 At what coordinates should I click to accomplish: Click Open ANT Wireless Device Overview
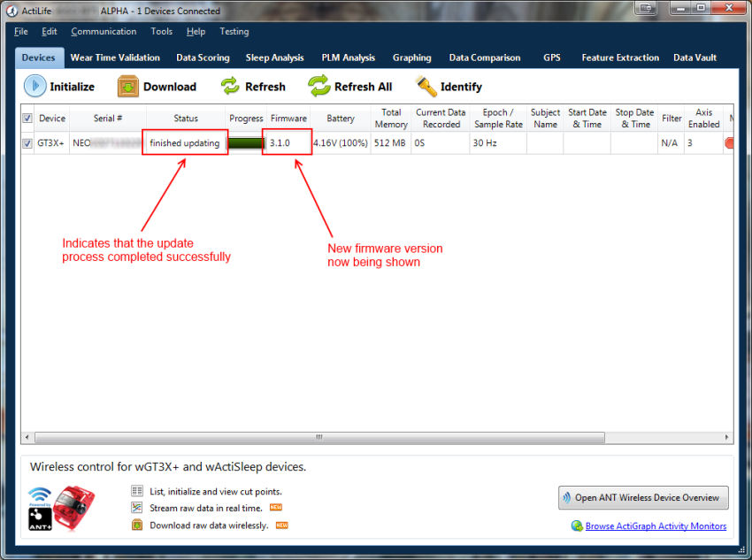click(643, 497)
